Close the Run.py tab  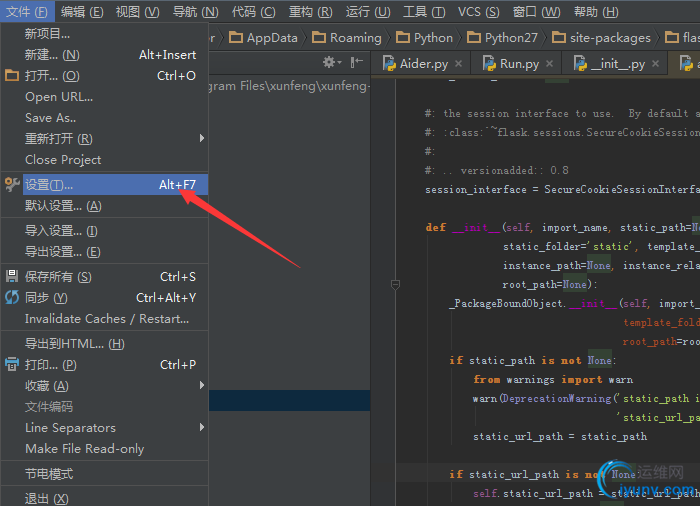pyautogui.click(x=549, y=64)
